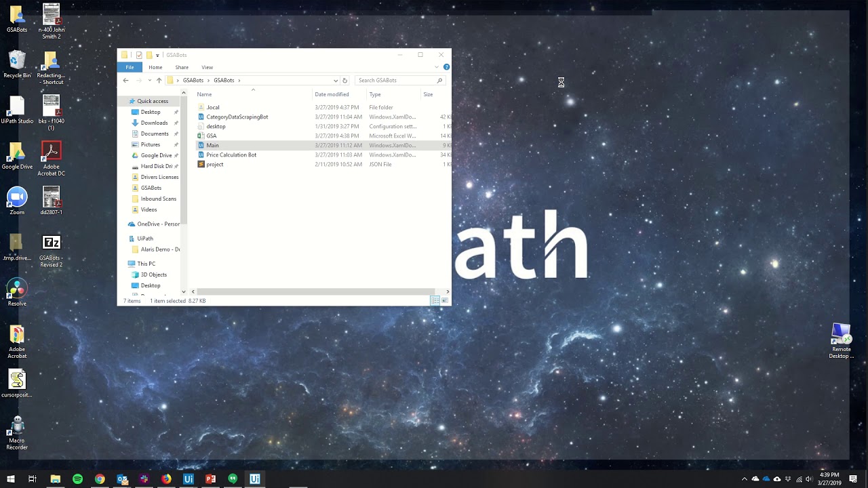Open Outlook from taskbar
868x488 pixels.
[x=122, y=479]
